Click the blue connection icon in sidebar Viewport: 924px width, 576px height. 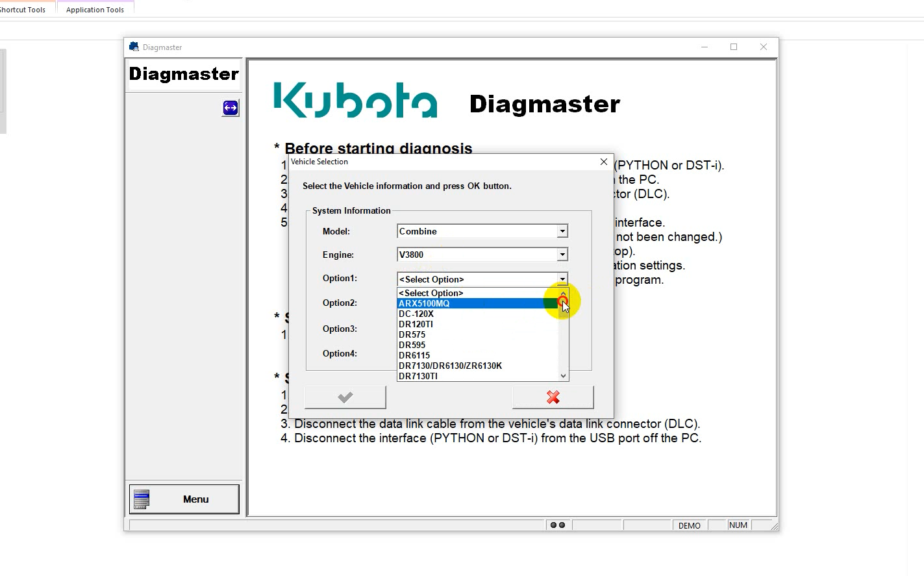[x=231, y=108]
